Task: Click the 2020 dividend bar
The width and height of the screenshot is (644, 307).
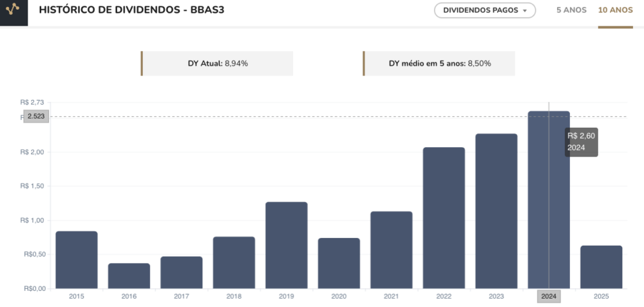Action: click(339, 263)
